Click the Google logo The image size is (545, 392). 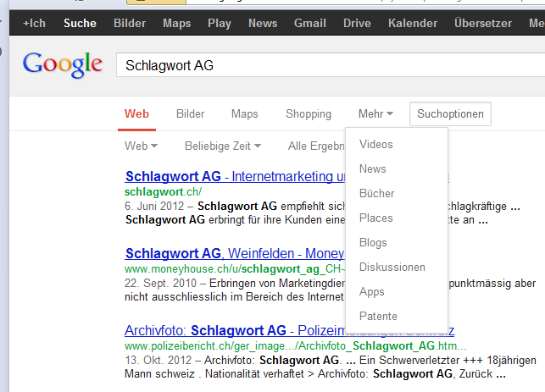(x=63, y=64)
